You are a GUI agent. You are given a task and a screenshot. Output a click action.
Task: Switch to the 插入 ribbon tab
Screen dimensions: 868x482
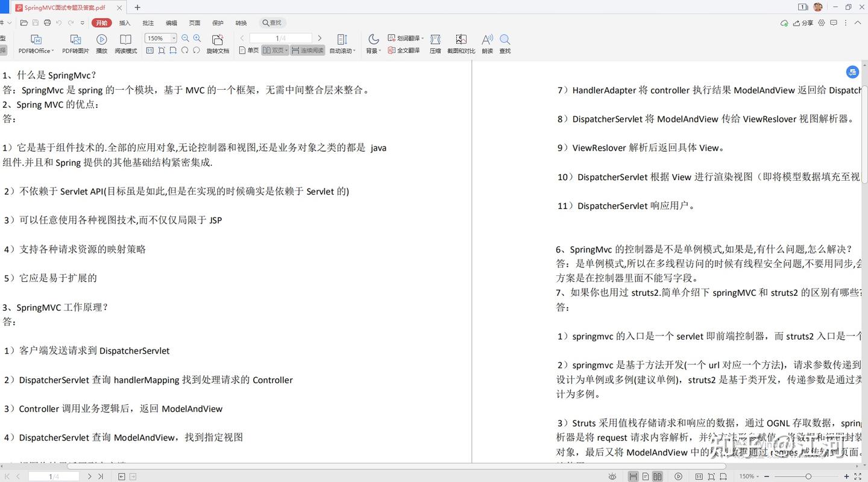coord(124,22)
